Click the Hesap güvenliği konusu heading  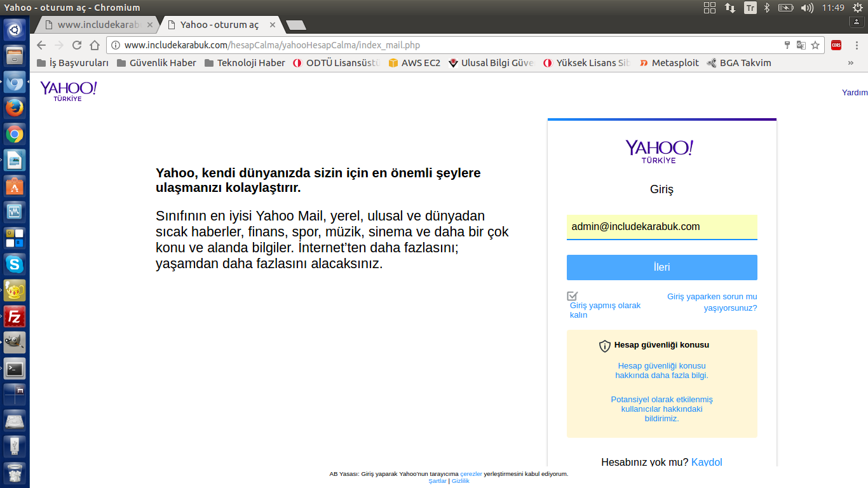click(x=661, y=345)
